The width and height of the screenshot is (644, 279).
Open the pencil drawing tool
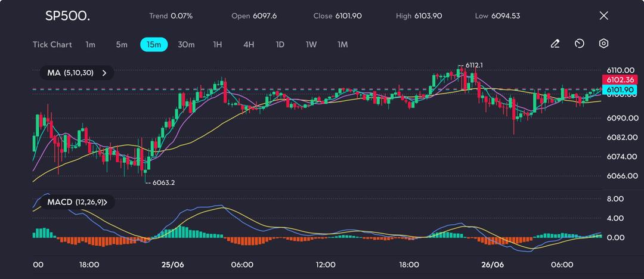click(555, 44)
